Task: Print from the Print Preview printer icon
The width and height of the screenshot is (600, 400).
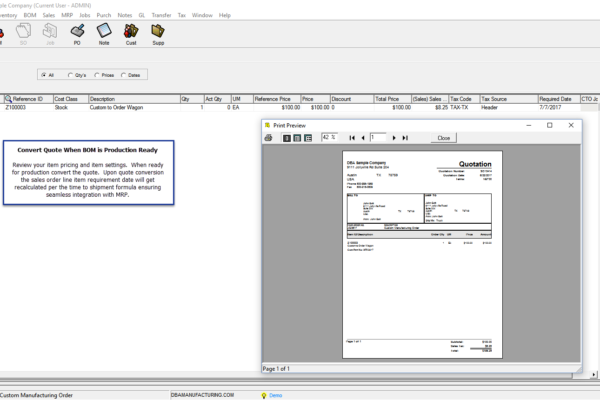Action: pyautogui.click(x=268, y=138)
